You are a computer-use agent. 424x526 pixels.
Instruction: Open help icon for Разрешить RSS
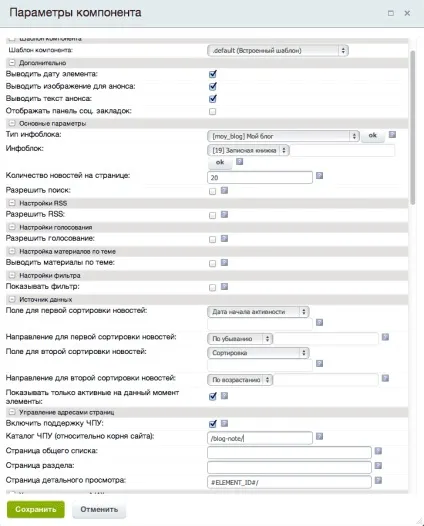click(224, 214)
